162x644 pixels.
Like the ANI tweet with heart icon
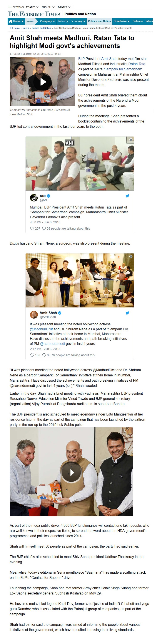click(32, 228)
